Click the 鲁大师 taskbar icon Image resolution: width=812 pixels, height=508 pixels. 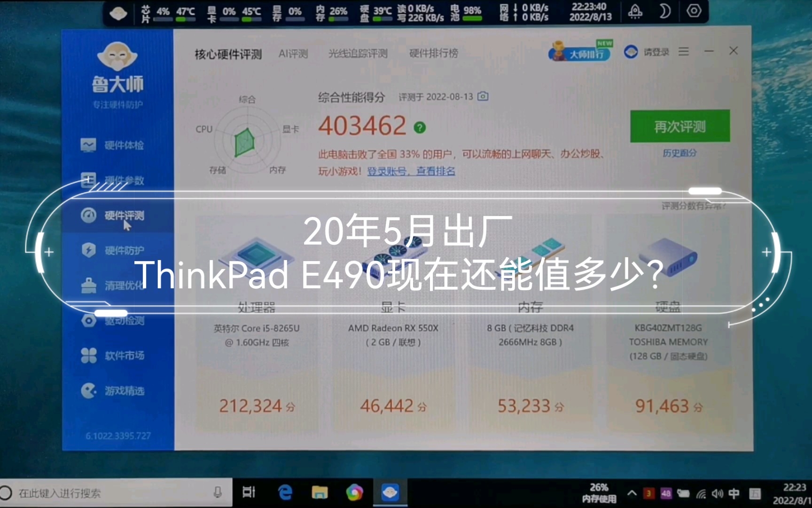(390, 492)
